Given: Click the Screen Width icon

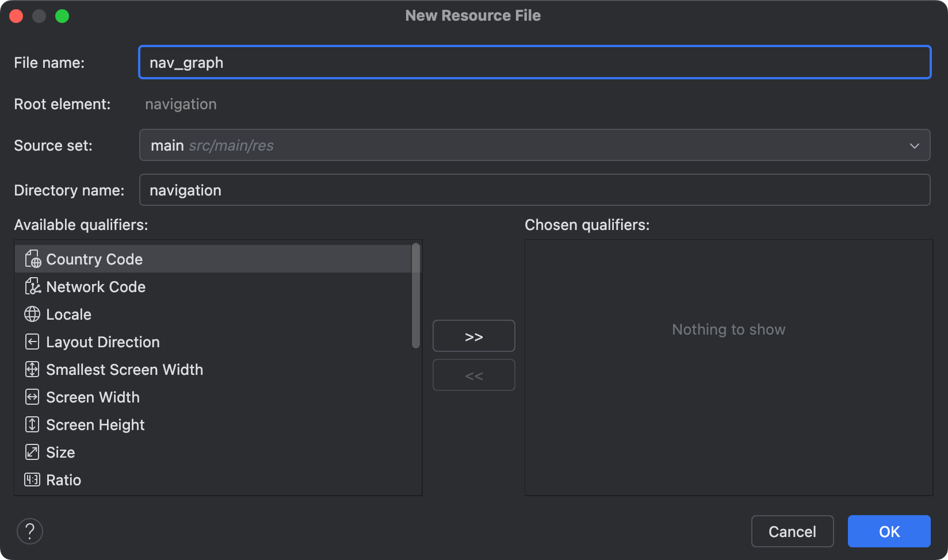Looking at the screenshot, I should click(32, 397).
